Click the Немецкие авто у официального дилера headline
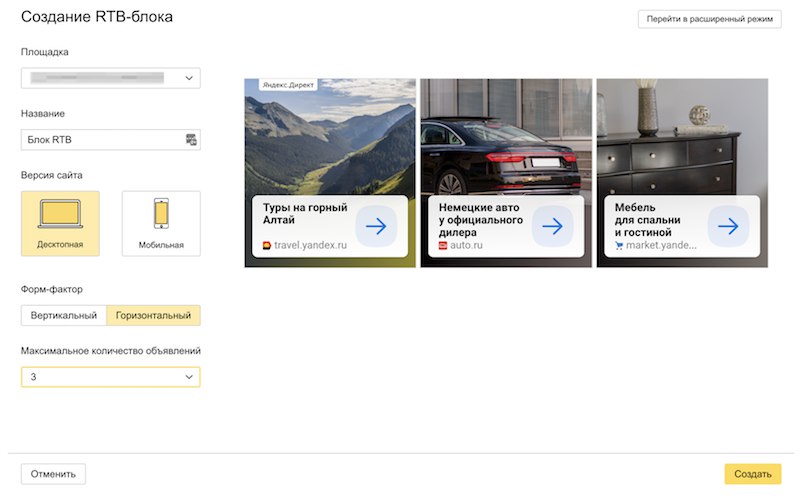The image size is (800, 496). click(x=481, y=220)
